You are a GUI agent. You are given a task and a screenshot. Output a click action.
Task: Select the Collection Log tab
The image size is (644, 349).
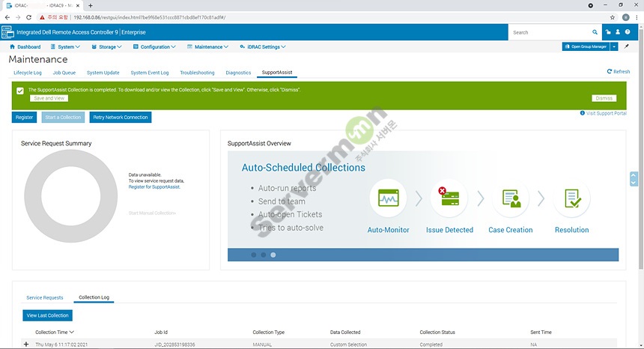(94, 297)
